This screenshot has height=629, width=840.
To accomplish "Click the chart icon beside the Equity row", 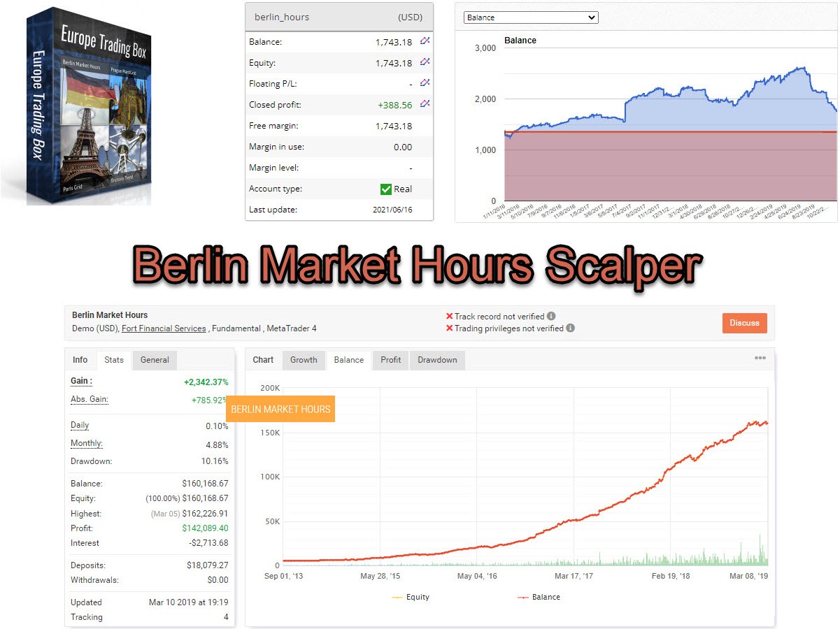I will point(425,62).
